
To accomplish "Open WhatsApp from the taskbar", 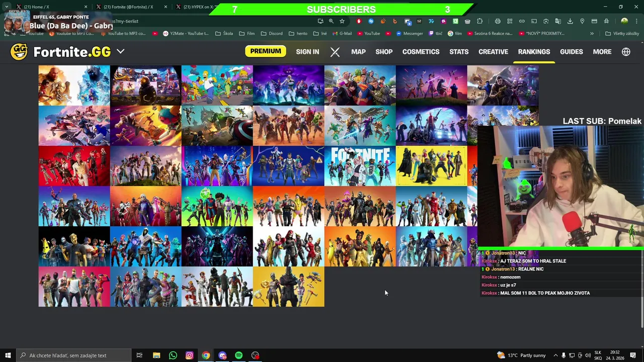I will (173, 355).
